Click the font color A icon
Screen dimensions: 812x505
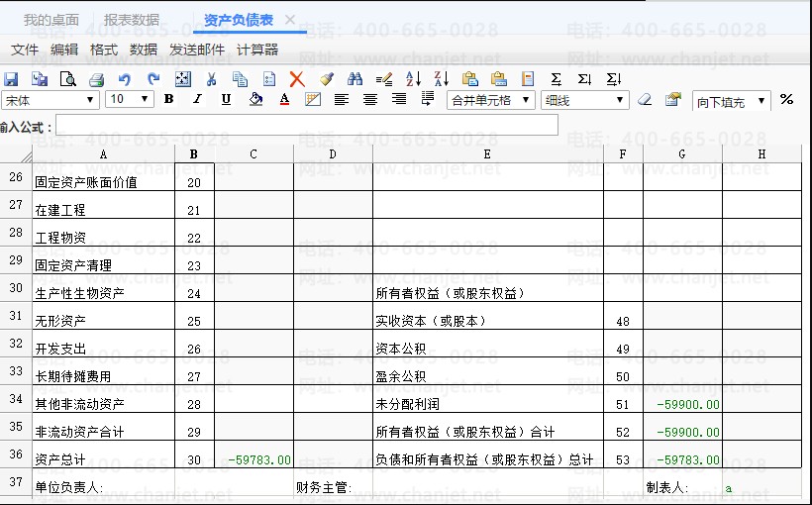point(284,99)
